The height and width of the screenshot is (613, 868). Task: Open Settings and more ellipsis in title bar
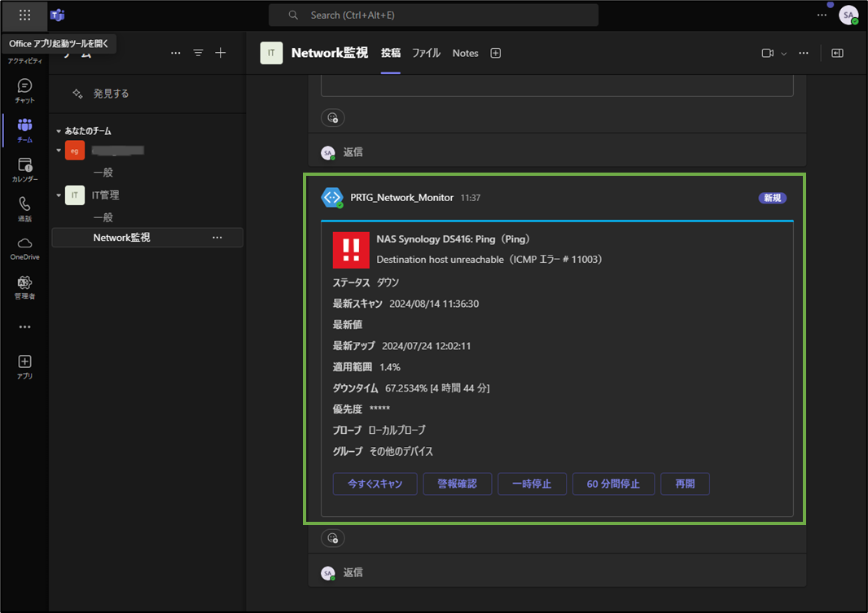point(822,15)
